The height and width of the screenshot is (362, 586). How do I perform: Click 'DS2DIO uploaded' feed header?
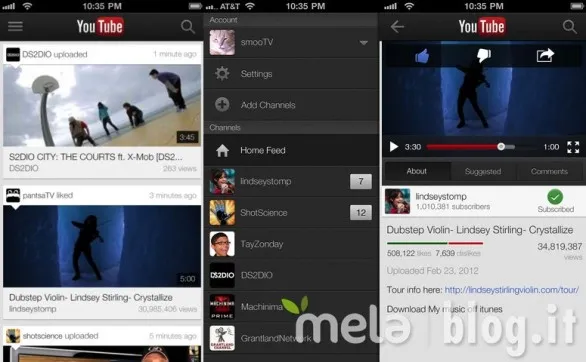pos(55,55)
